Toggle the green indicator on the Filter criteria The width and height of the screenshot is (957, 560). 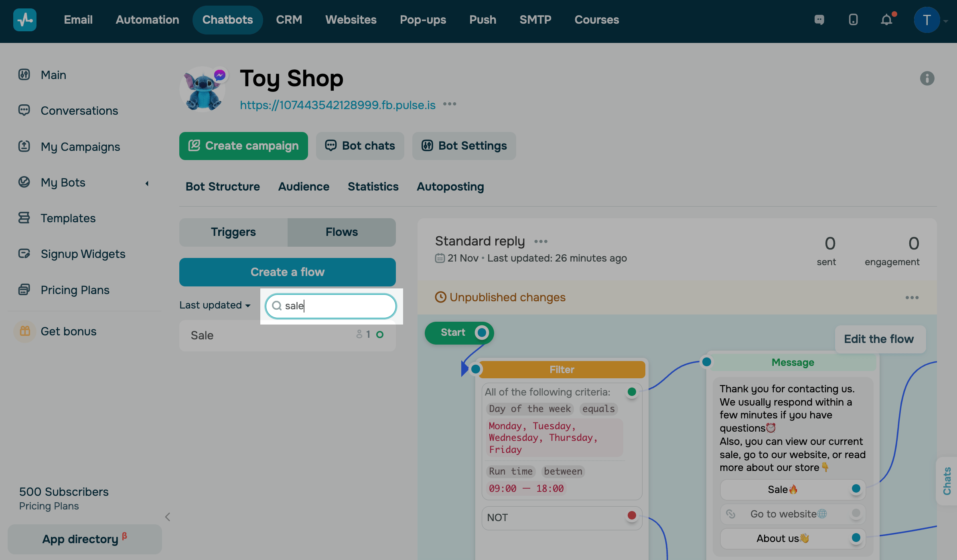632,392
